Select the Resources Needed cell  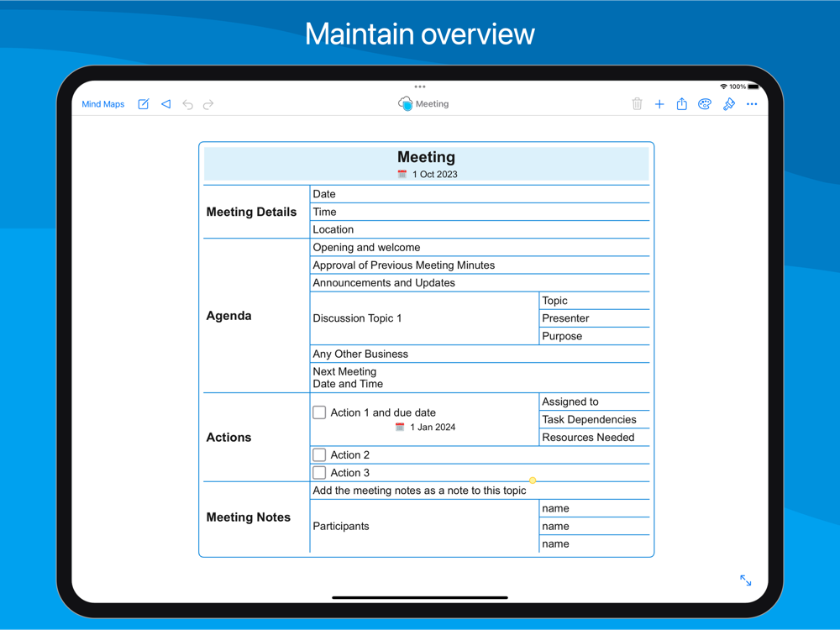[x=594, y=437]
